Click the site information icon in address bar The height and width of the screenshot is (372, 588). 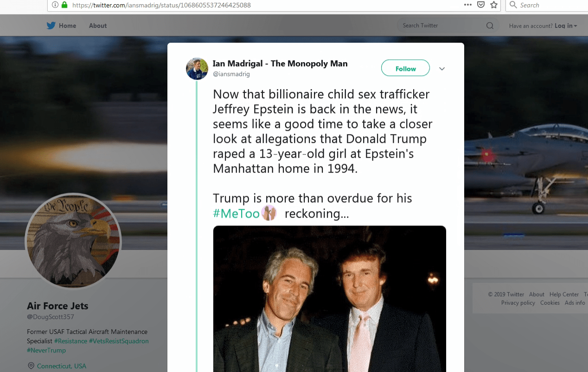click(x=55, y=5)
